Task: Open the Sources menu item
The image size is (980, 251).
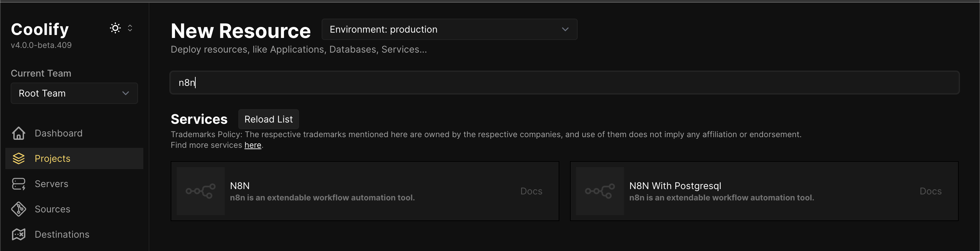Action: tap(74, 209)
